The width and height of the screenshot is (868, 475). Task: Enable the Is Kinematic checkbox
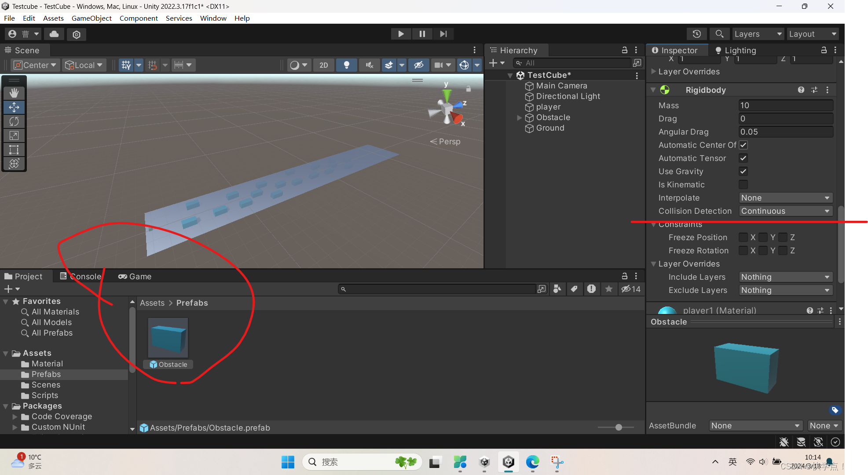coord(743,185)
